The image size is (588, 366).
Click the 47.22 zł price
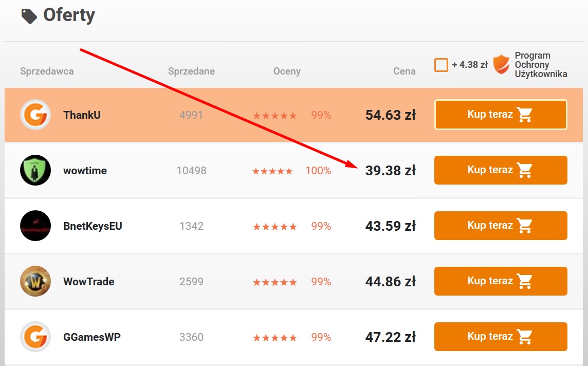(x=391, y=337)
